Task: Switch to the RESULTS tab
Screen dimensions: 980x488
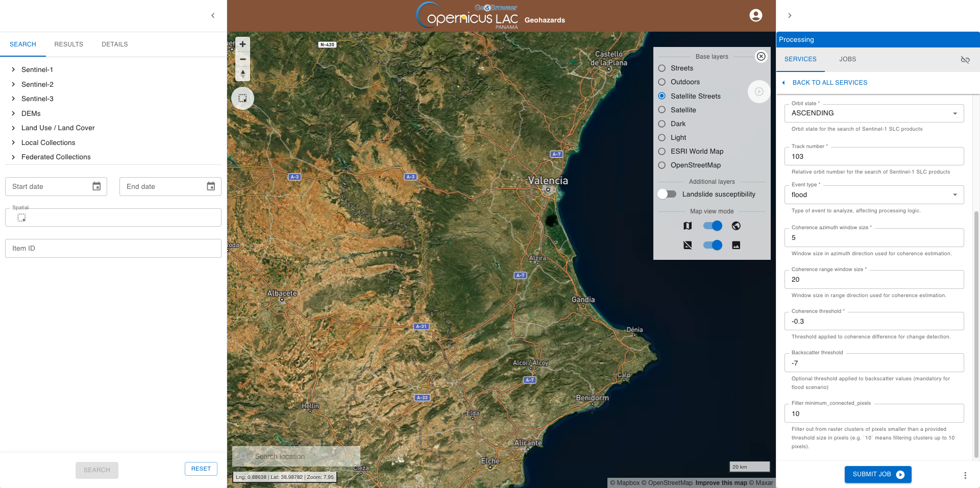Action: [x=68, y=44]
